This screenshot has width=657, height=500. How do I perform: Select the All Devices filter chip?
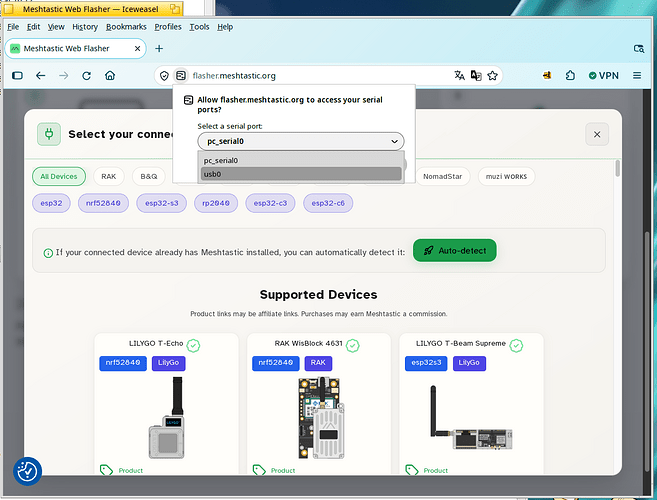pos(59,176)
